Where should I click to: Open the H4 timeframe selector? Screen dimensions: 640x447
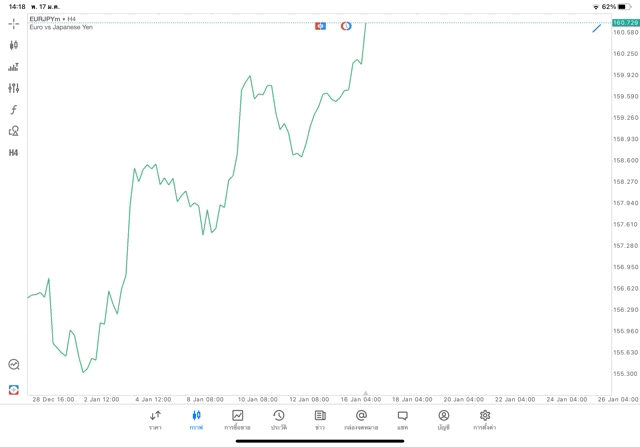click(14, 153)
